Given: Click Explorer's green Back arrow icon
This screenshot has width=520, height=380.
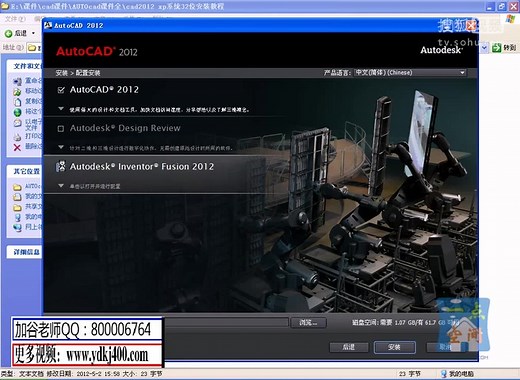Looking at the screenshot, I should (8, 33).
